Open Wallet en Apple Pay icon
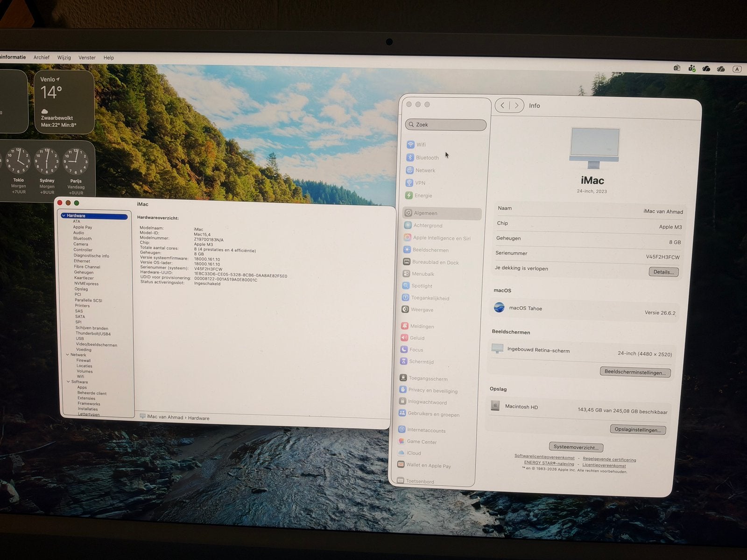This screenshot has height=560, width=747. click(x=401, y=465)
